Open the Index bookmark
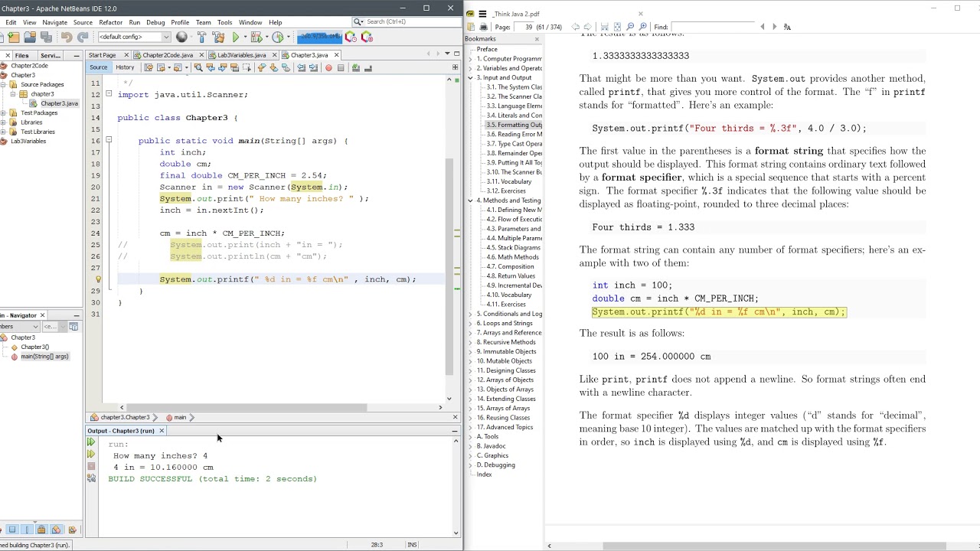This screenshot has width=980, height=551. point(484,474)
